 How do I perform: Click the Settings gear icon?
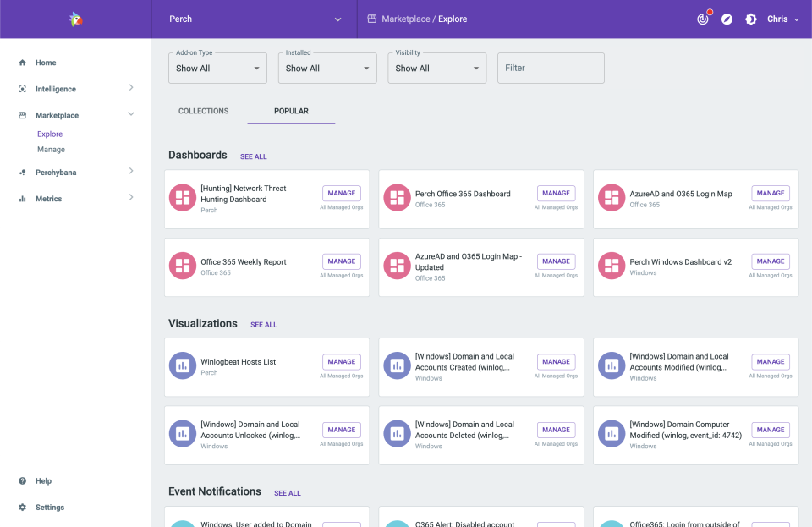(x=22, y=508)
